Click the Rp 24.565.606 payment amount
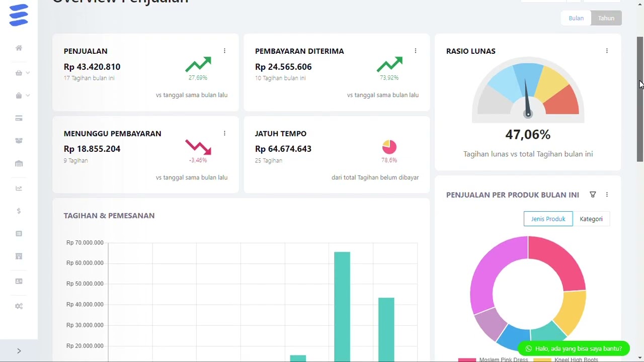 pyautogui.click(x=283, y=66)
